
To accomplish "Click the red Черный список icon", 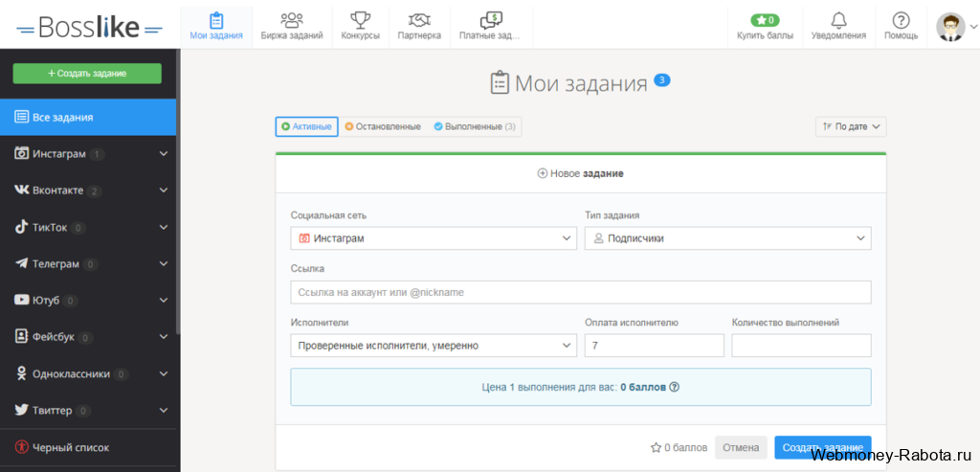I will (x=21, y=447).
